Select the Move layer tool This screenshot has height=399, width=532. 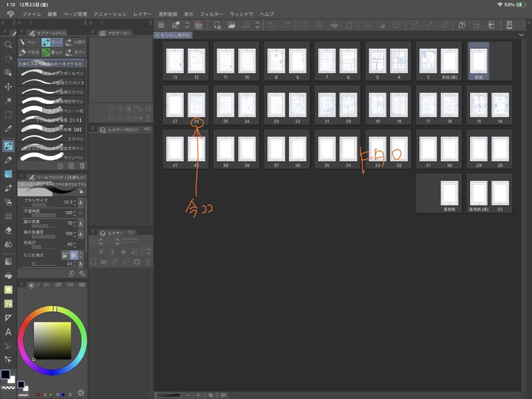[x=8, y=87]
